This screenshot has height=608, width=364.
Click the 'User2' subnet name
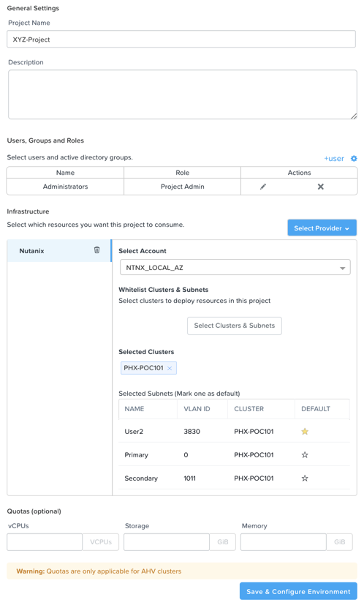click(x=134, y=432)
